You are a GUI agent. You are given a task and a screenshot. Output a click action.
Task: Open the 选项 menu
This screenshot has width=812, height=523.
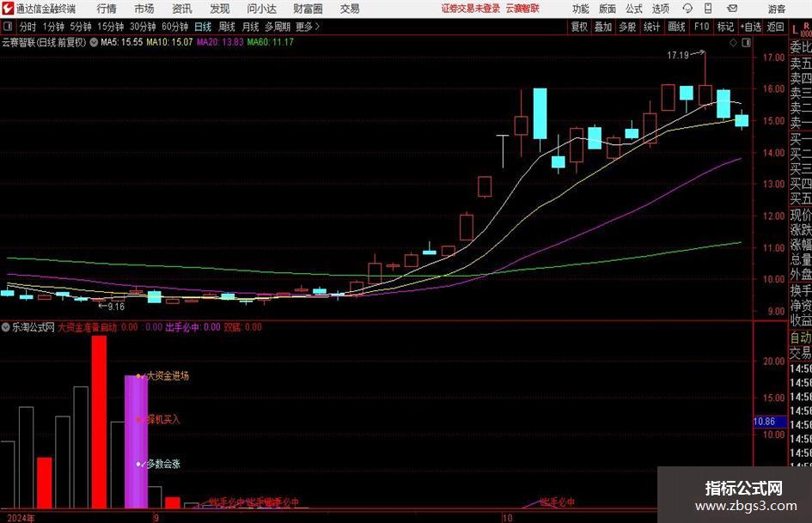pos(660,9)
